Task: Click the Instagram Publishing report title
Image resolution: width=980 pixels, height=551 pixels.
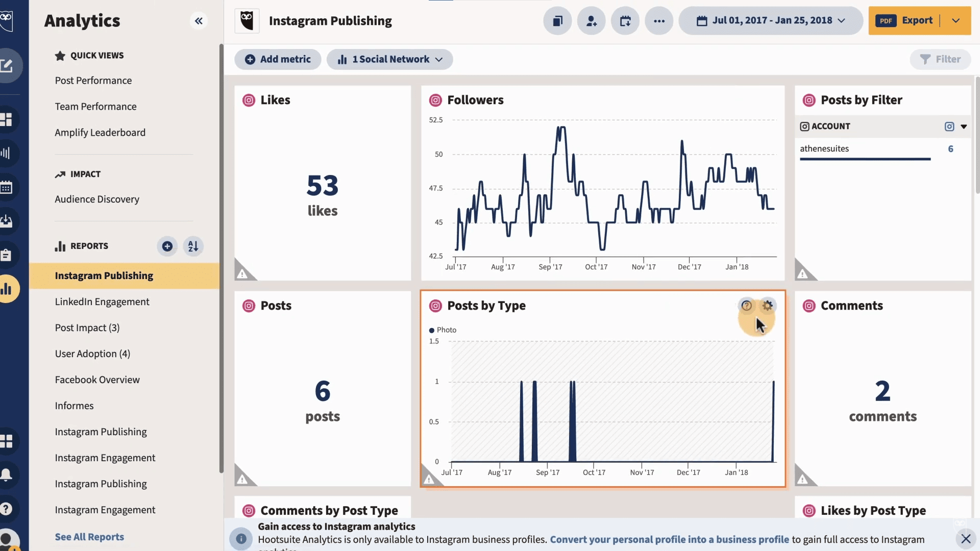Action: (x=330, y=21)
